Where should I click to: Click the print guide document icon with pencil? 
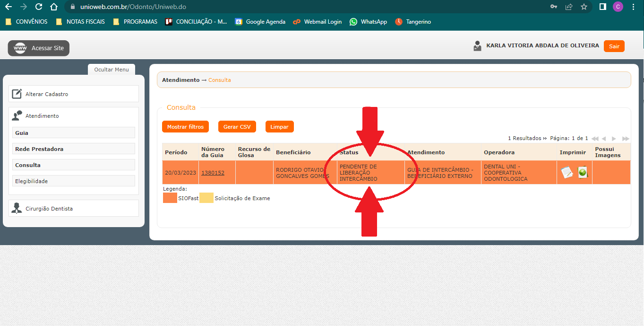pos(567,173)
